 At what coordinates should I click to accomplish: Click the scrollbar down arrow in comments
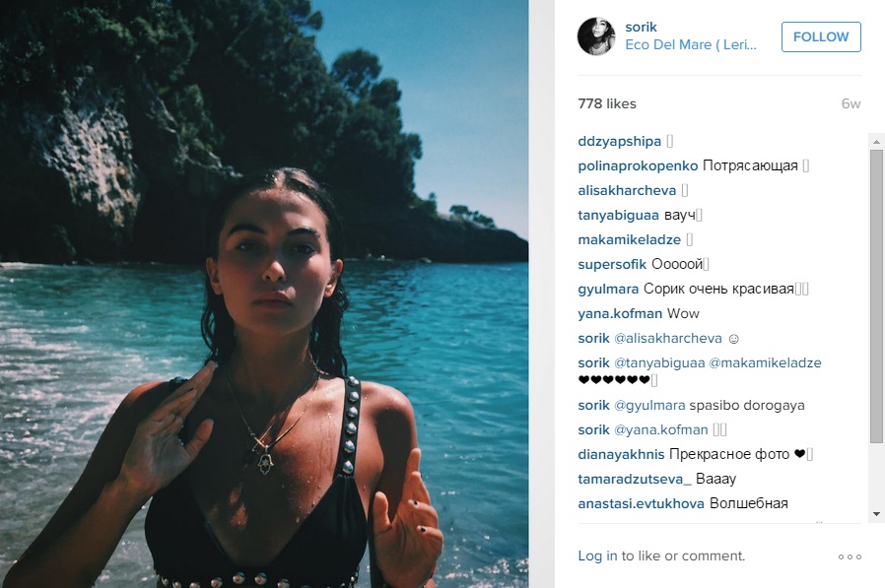[x=876, y=514]
